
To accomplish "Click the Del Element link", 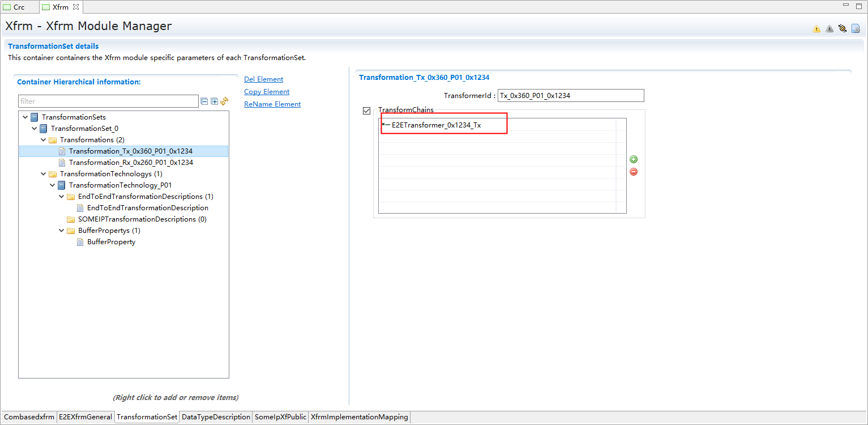I will coord(263,79).
